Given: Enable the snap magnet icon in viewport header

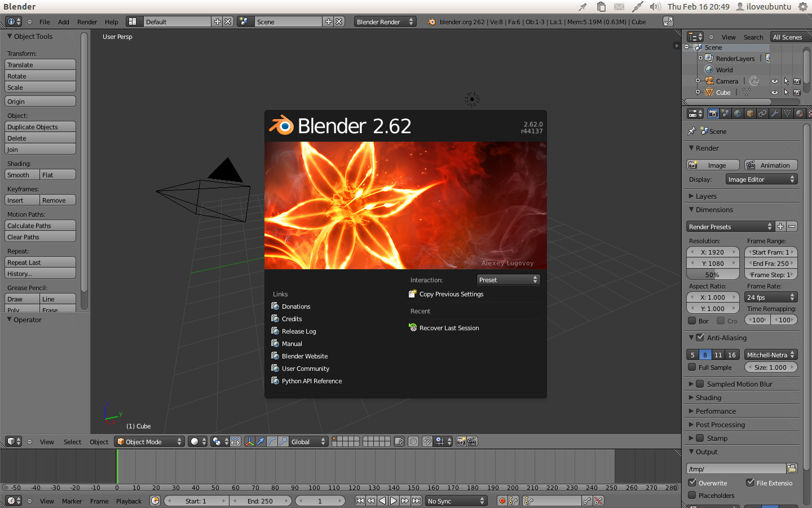Looking at the screenshot, I should tap(427, 442).
